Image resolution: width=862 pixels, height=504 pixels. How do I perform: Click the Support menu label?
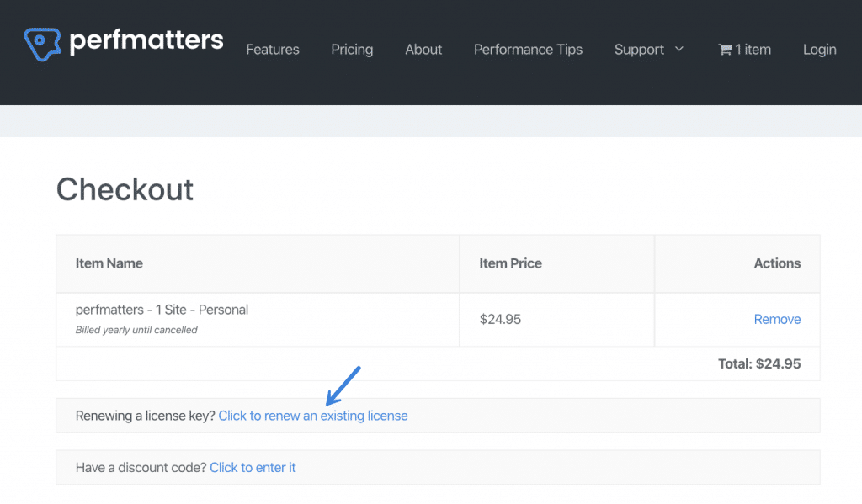(640, 50)
